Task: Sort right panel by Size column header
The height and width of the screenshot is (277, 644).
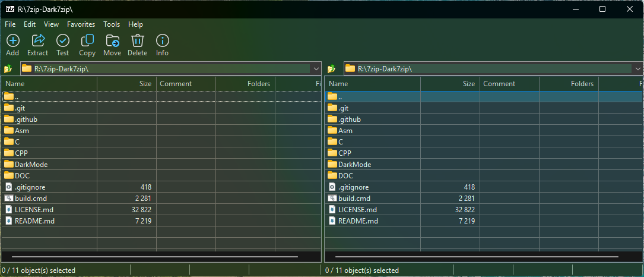Action: 451,84
